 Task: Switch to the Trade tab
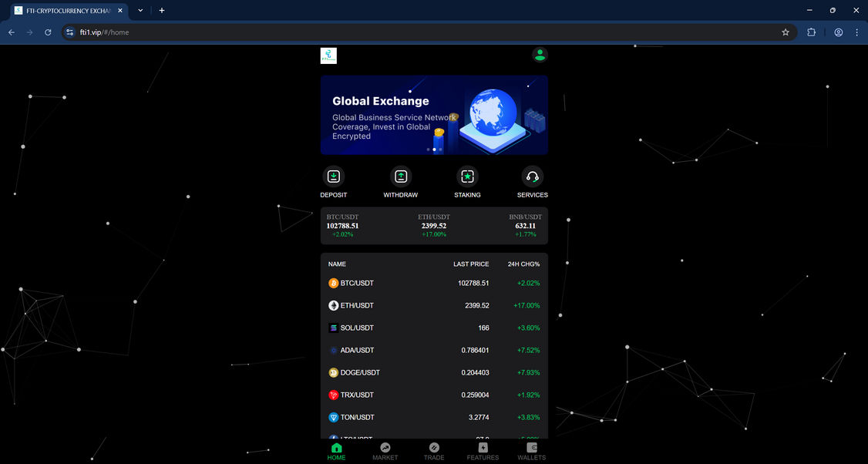pyautogui.click(x=434, y=452)
